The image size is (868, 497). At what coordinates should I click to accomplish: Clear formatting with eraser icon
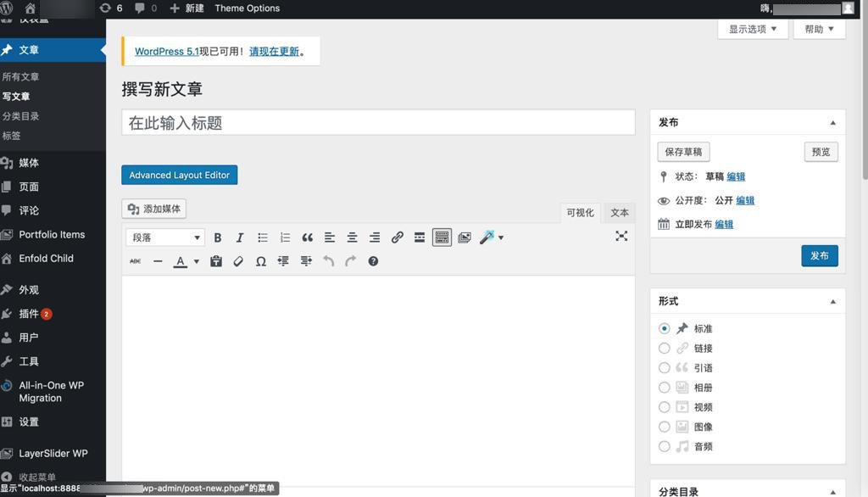238,261
